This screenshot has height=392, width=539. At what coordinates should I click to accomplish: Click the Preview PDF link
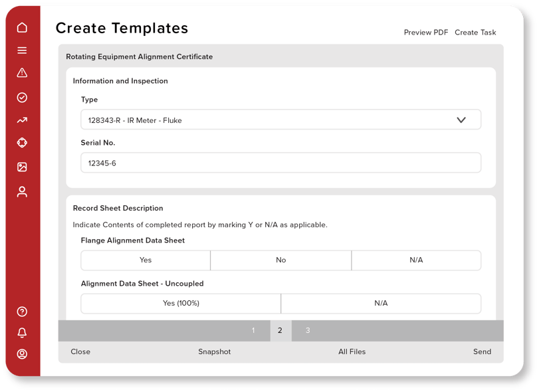click(x=425, y=32)
